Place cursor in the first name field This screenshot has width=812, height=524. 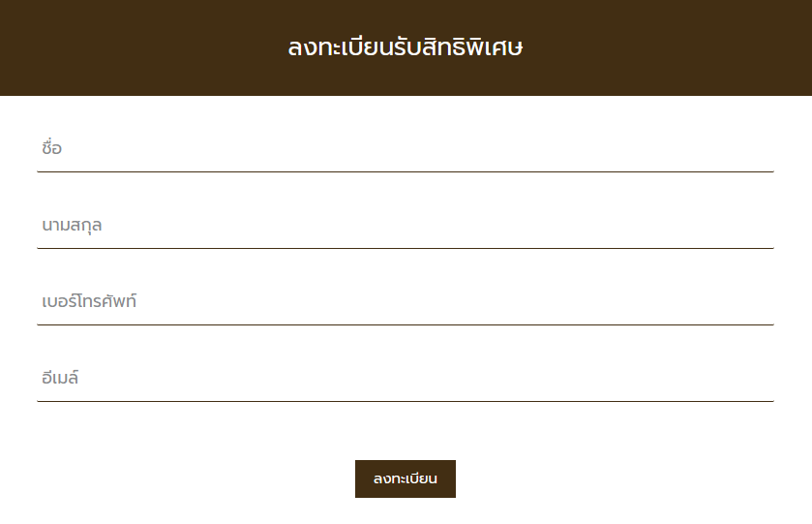point(405,149)
